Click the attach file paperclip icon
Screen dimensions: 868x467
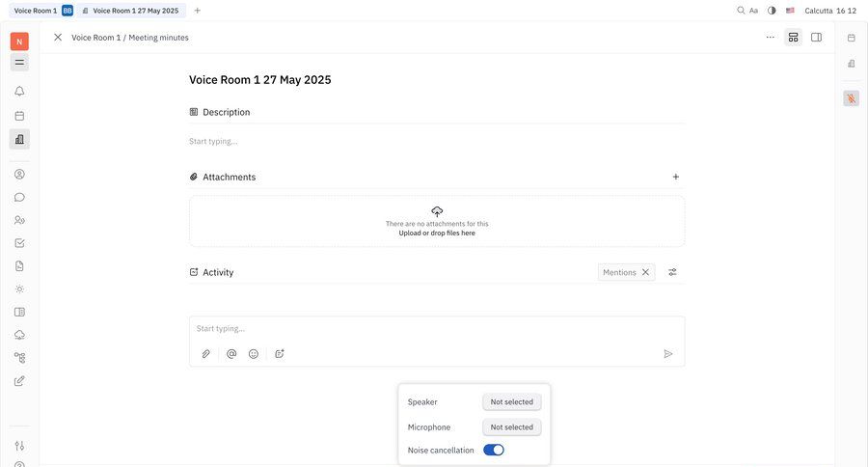tap(206, 354)
